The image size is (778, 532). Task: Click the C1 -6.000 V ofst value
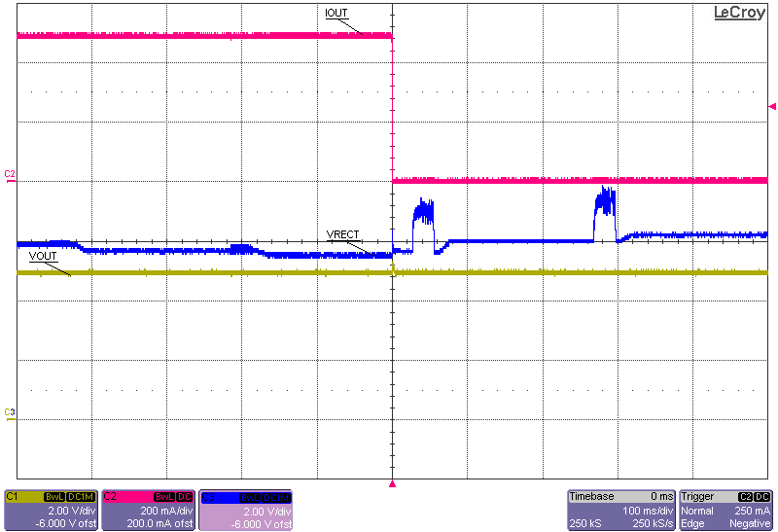coord(66,523)
